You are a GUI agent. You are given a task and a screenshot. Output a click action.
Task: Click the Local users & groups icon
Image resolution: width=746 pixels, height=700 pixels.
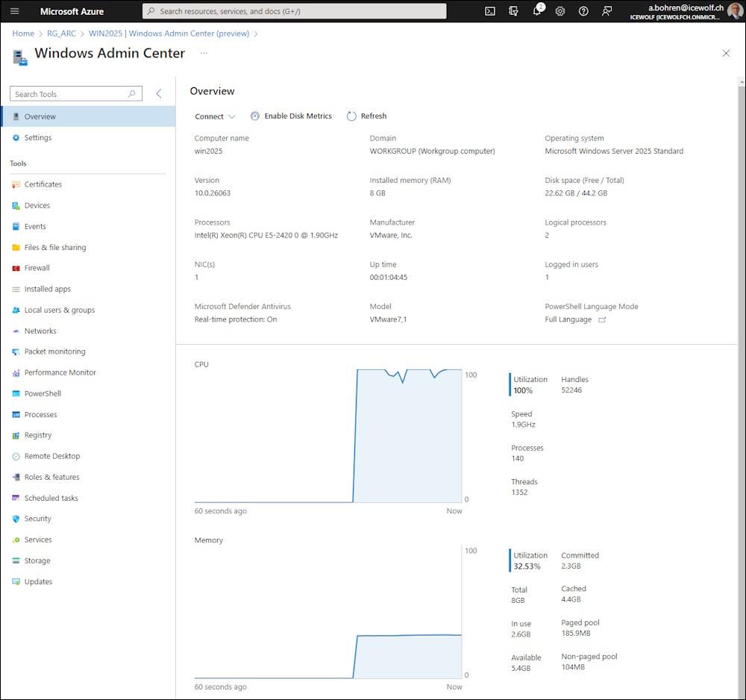pos(16,310)
